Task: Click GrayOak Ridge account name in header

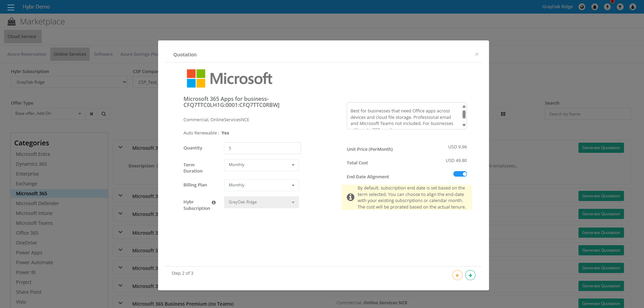Action: coord(557,7)
